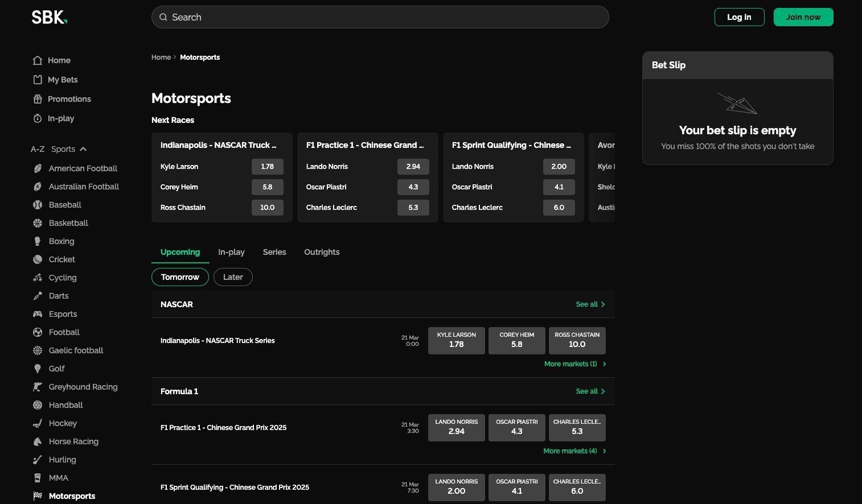Viewport: 862px width, 504px height.
Task: Expand More markets (1) for NASCAR Truck Series
Action: point(575,364)
